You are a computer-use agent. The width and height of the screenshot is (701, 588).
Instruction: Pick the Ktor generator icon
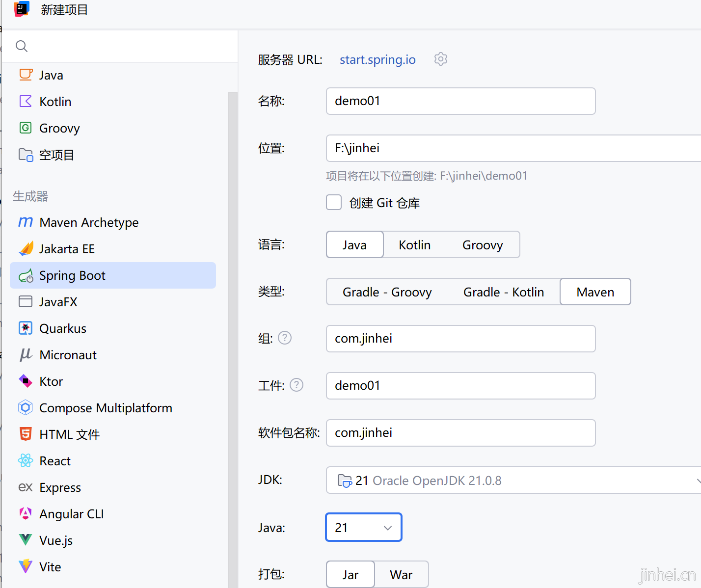click(26, 381)
